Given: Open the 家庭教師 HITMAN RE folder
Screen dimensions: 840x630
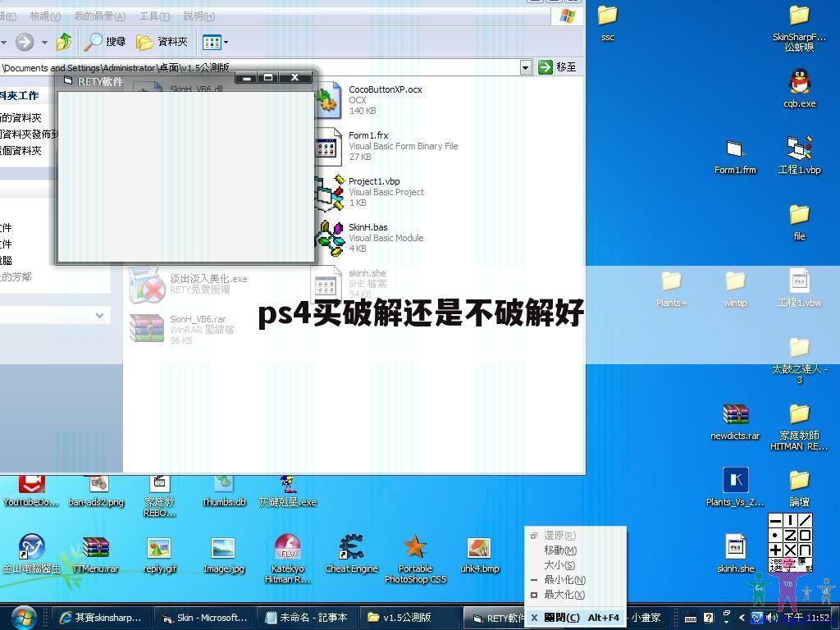Looking at the screenshot, I should coord(799,414).
